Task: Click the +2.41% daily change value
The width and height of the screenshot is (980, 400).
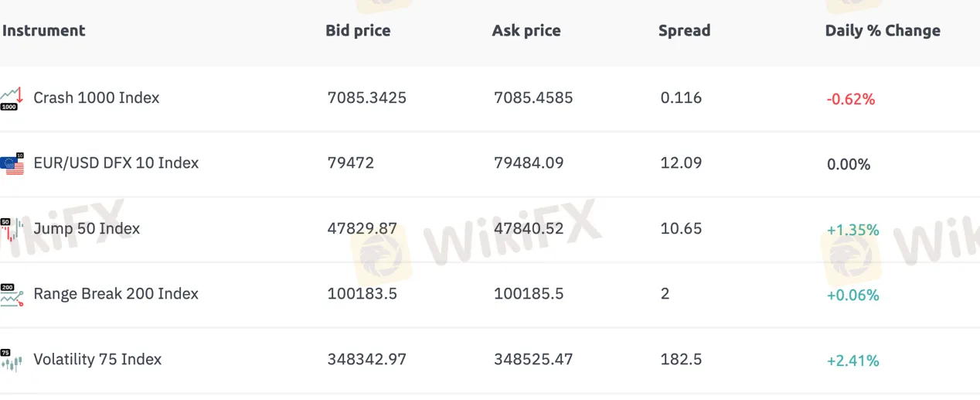Action: pyautogui.click(x=853, y=361)
